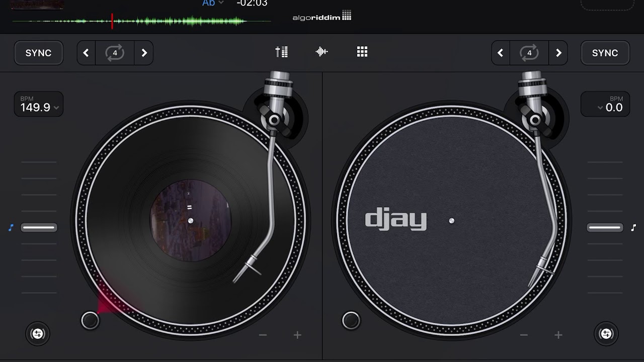Image resolution: width=644 pixels, height=362 pixels.
Task: Open the right deck BPM 0.0 dropdown
Action: click(x=605, y=104)
